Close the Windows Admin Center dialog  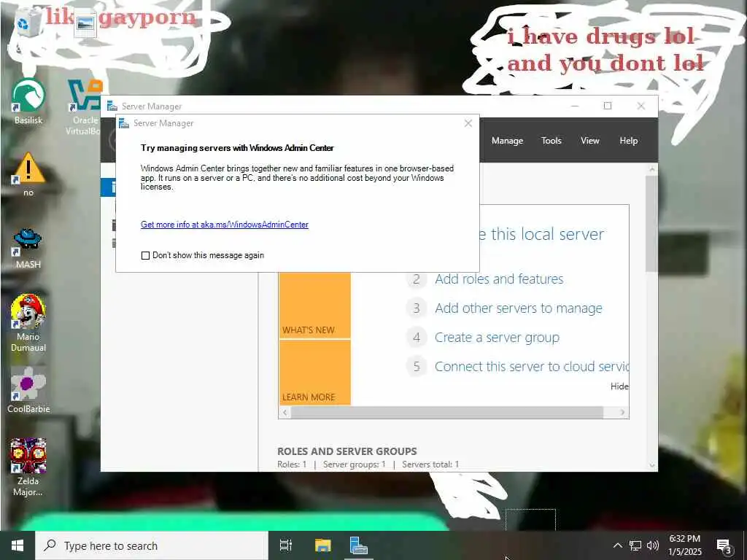point(468,123)
